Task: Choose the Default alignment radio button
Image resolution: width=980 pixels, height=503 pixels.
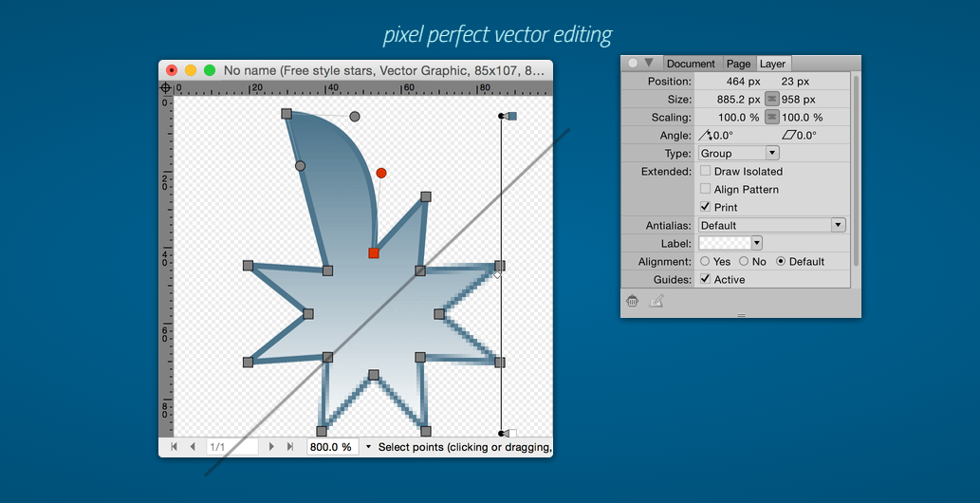Action: tap(781, 262)
